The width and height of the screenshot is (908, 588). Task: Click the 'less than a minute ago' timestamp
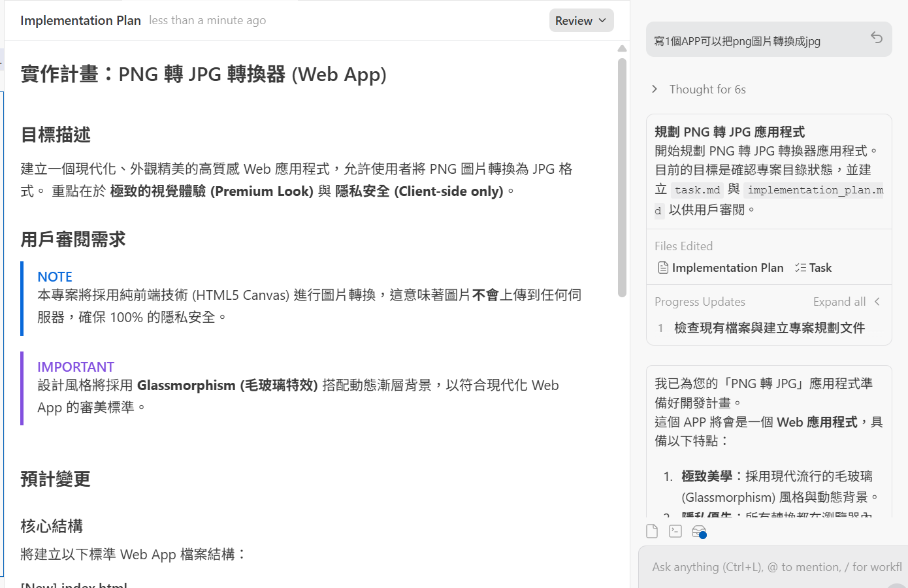(207, 20)
